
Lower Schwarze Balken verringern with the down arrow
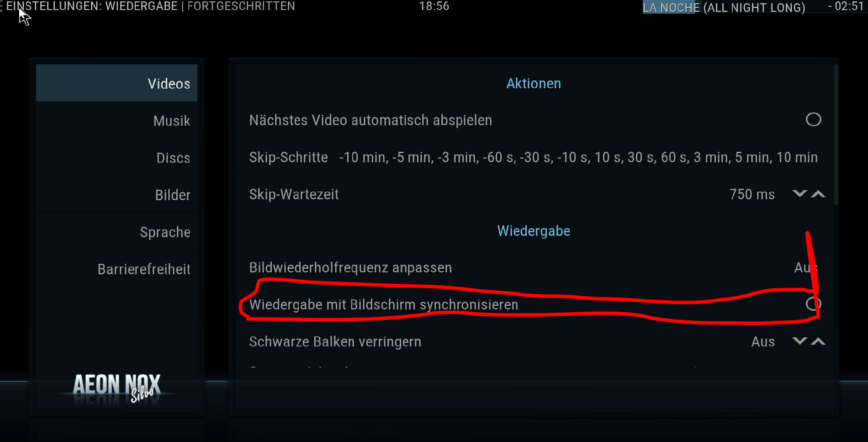(799, 341)
